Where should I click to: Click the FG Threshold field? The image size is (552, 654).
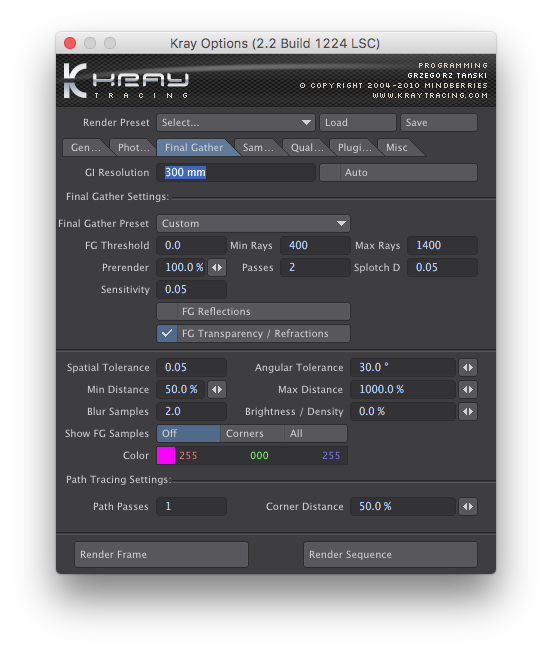(192, 245)
